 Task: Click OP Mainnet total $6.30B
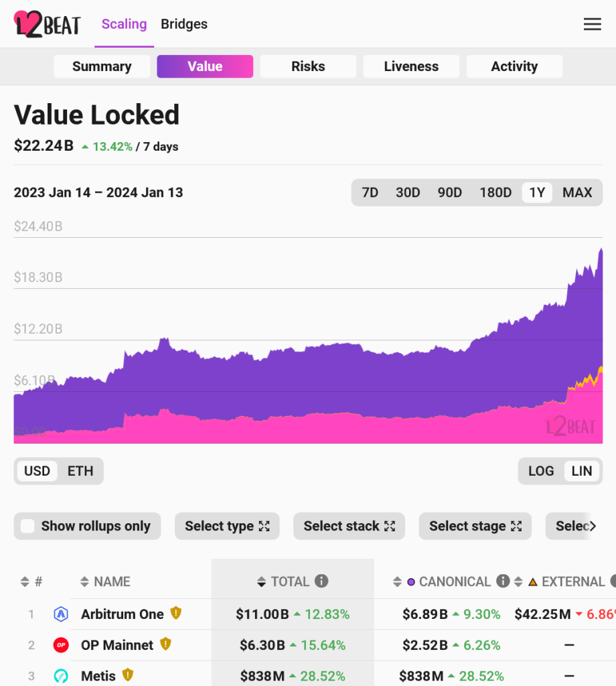tap(262, 645)
